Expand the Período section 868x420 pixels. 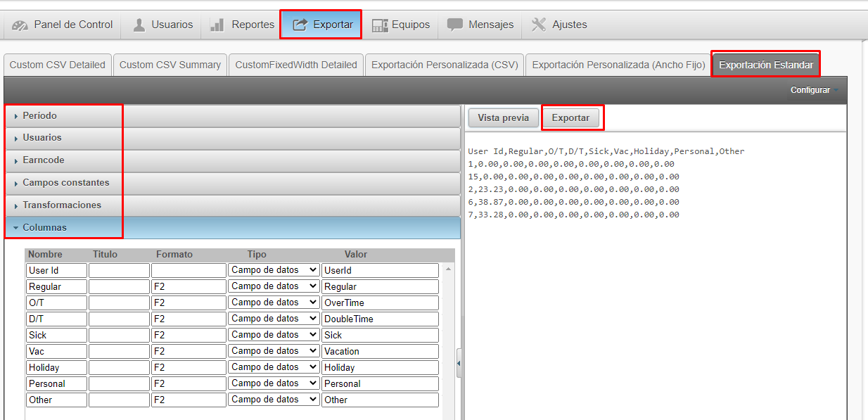(39, 115)
